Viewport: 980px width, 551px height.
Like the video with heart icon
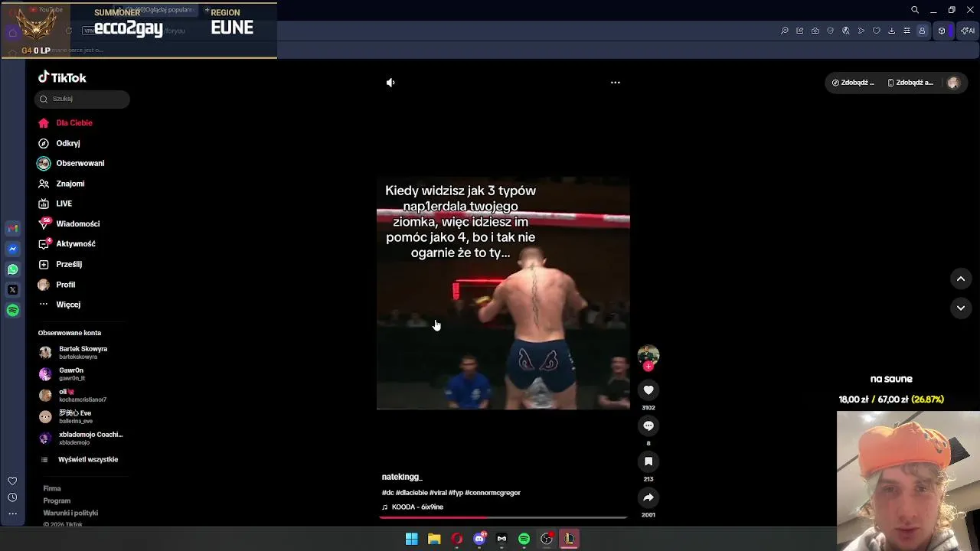coord(648,390)
